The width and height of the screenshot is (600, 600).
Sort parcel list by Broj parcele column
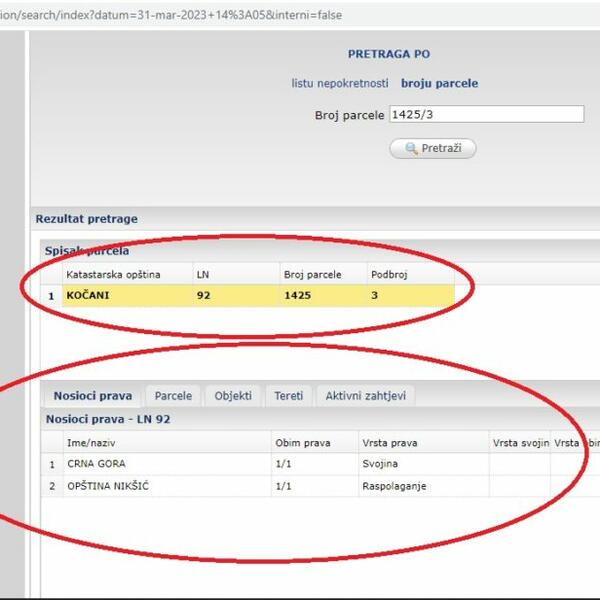(312, 274)
